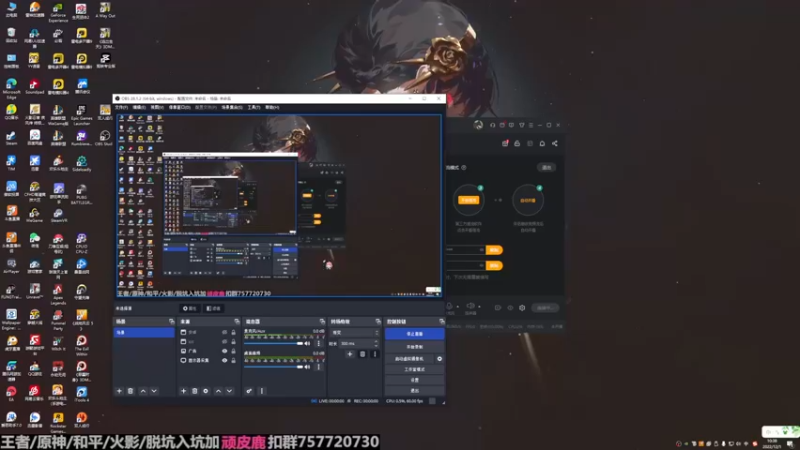Open settings gear in companion window bottom bar
Viewport: 800px width, 450px height.
click(522, 308)
